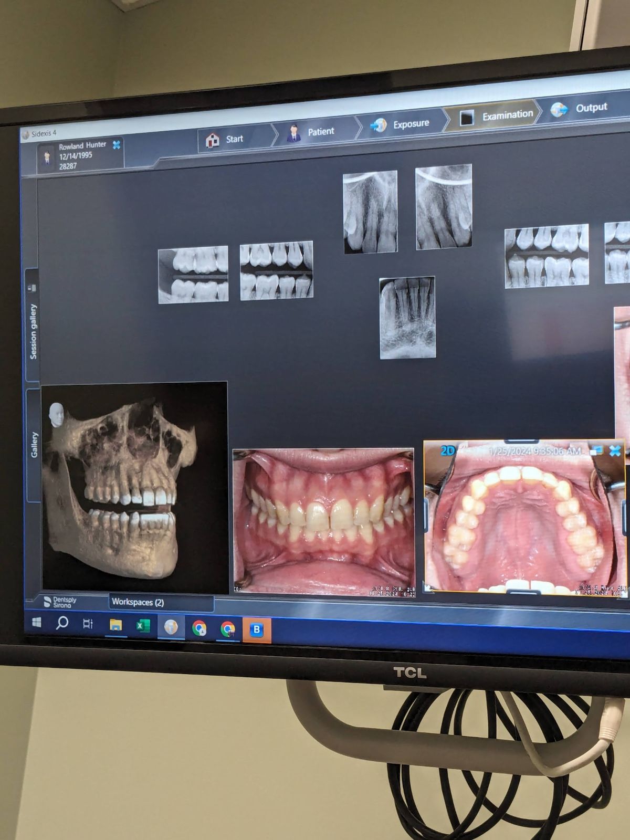The height and width of the screenshot is (840, 630).
Task: Click patient name Rowland Hunter
Action: (x=82, y=145)
